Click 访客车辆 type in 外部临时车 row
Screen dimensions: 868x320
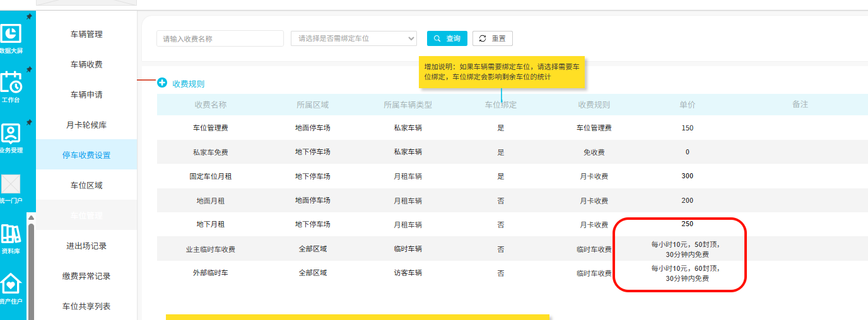(x=408, y=273)
